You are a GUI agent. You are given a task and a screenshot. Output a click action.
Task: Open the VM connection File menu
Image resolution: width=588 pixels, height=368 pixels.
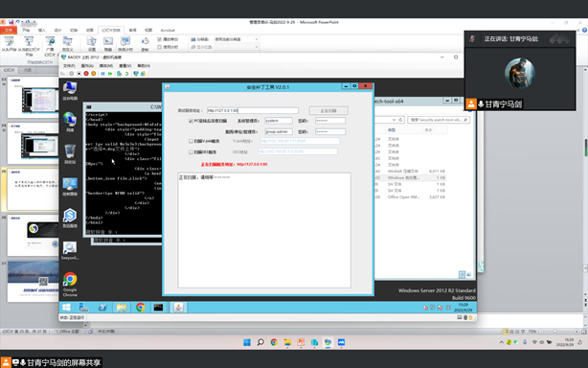pos(69,66)
